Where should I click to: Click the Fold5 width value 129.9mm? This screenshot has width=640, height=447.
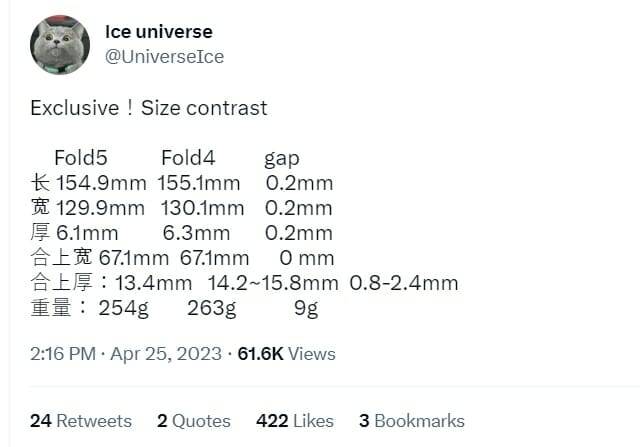click(x=100, y=208)
